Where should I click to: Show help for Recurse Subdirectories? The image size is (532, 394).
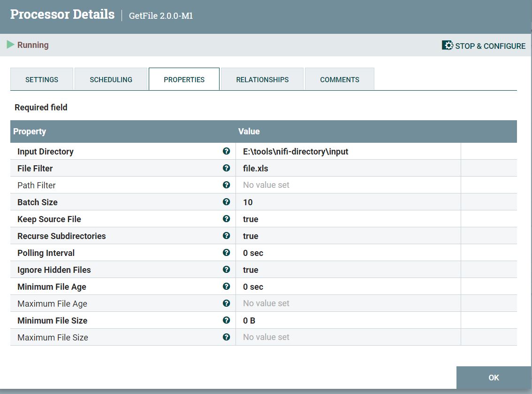[227, 236]
